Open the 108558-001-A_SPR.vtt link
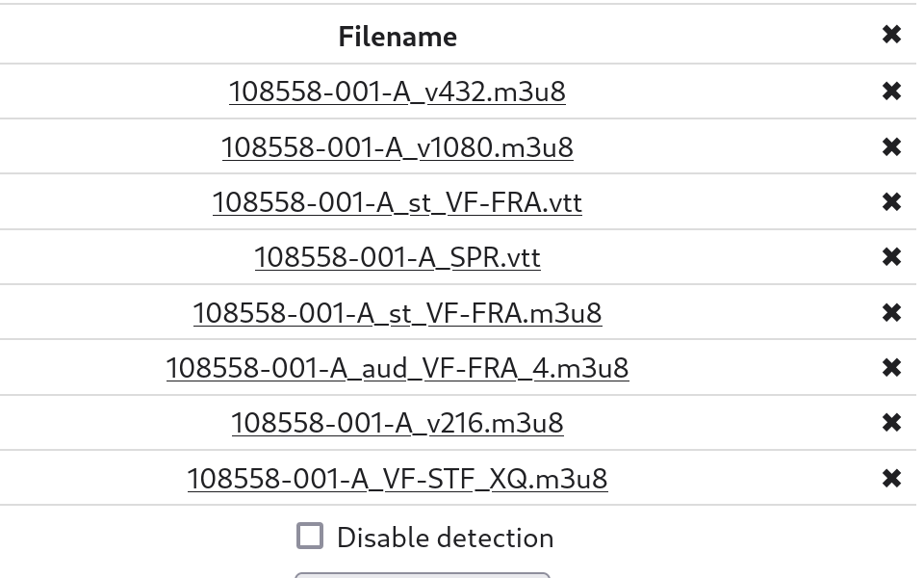This screenshot has width=924, height=578. point(398,257)
